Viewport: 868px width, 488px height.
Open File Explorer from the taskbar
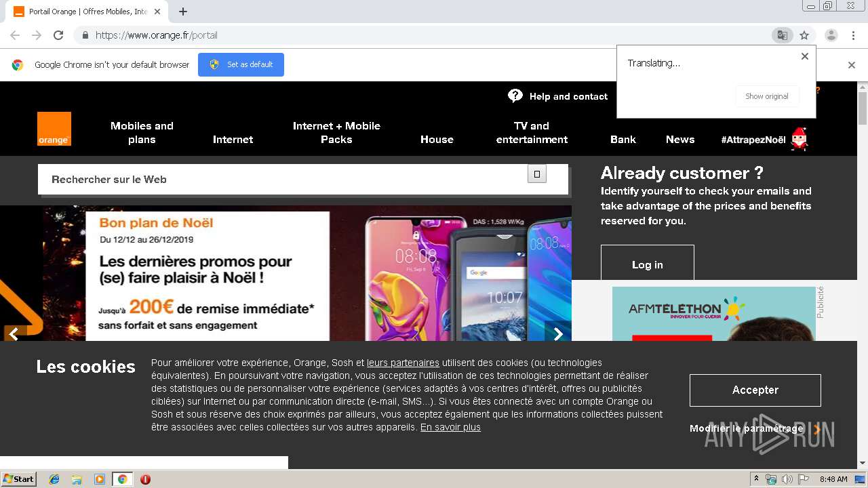[77, 479]
